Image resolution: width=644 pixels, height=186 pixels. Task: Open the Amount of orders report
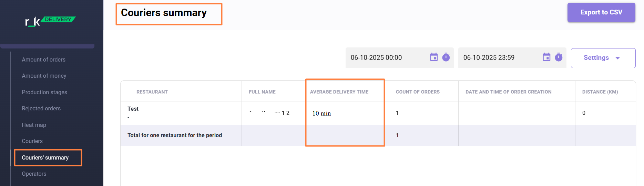click(43, 59)
